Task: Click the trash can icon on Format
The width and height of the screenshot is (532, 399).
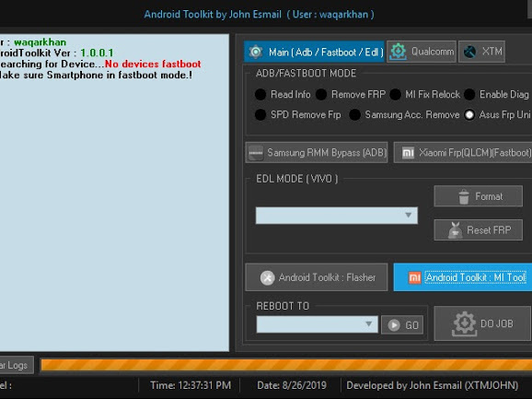Action: pyautogui.click(x=464, y=196)
